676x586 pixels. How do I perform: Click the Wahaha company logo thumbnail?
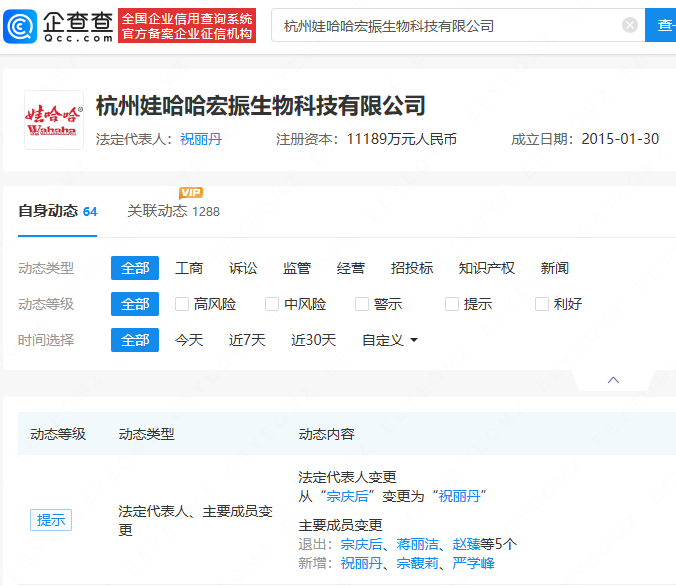click(54, 121)
